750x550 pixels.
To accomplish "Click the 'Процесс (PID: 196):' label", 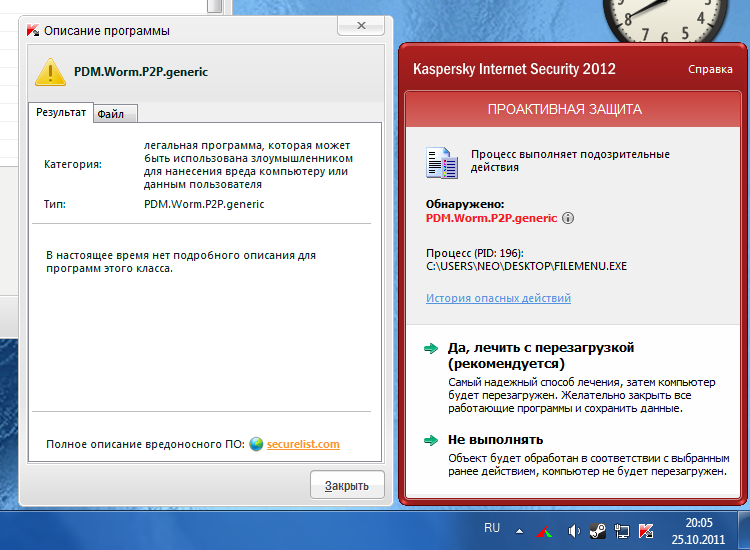I will tap(474, 253).
